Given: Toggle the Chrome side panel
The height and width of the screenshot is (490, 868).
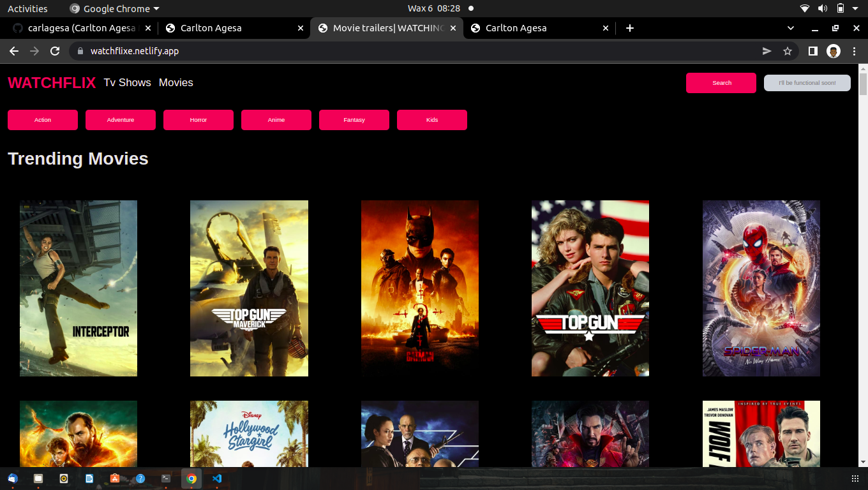Looking at the screenshot, I should click(x=813, y=51).
